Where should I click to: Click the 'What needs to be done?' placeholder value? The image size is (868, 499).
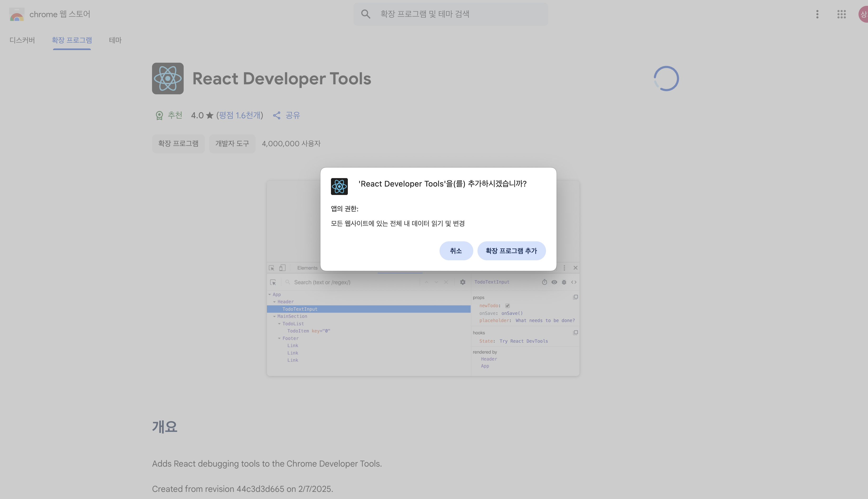pos(545,320)
